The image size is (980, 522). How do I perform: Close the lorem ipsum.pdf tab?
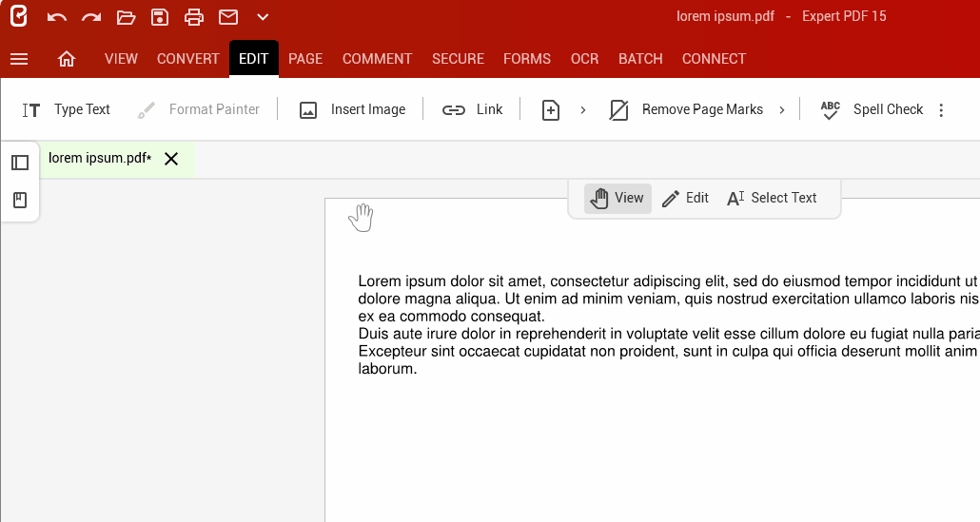171,159
